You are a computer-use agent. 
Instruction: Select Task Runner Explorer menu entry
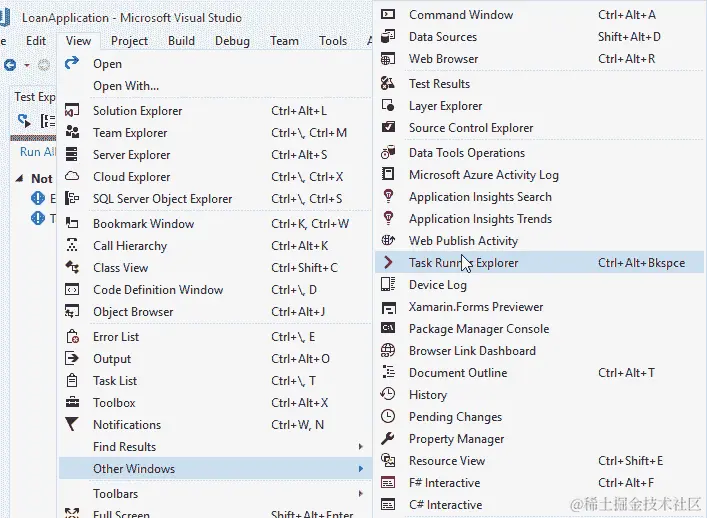pos(539,262)
